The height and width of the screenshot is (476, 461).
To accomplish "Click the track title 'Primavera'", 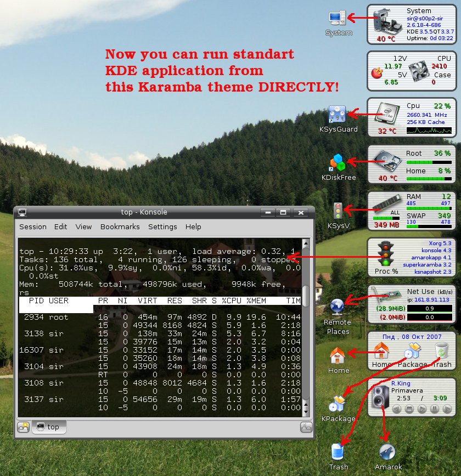I will point(407,390).
